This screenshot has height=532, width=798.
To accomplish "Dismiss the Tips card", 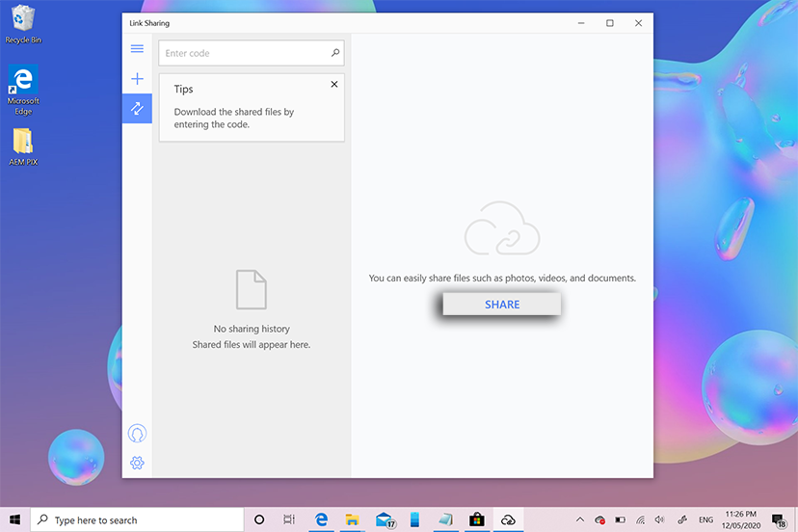I will point(334,85).
